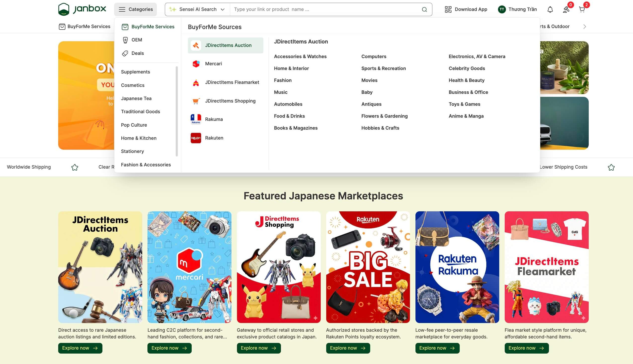This screenshot has height=364, width=633.
Task: Click the Download App QR icon
Action: coord(448,9)
